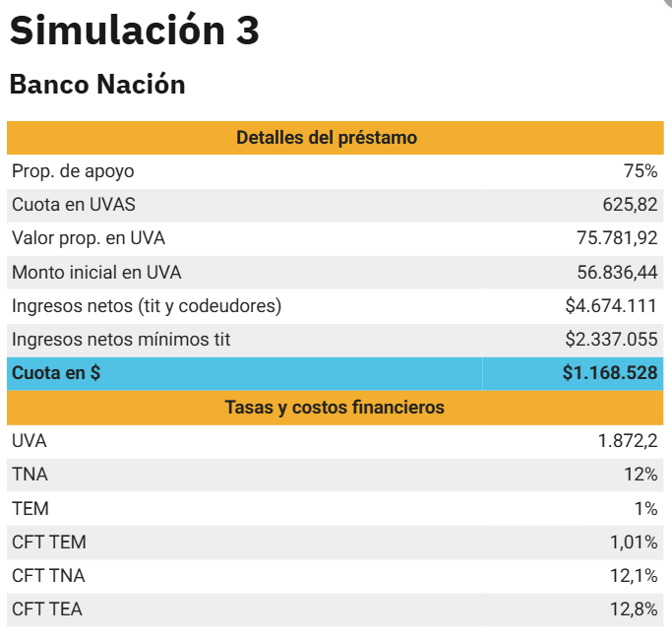672x639 pixels.
Task: Click the Prop. de apoyo label
Action: pyautogui.click(x=73, y=171)
